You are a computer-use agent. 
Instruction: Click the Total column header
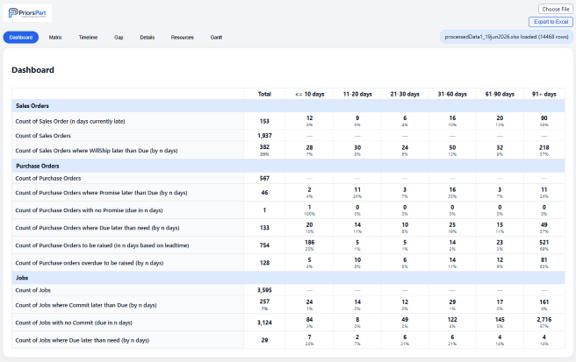point(264,94)
